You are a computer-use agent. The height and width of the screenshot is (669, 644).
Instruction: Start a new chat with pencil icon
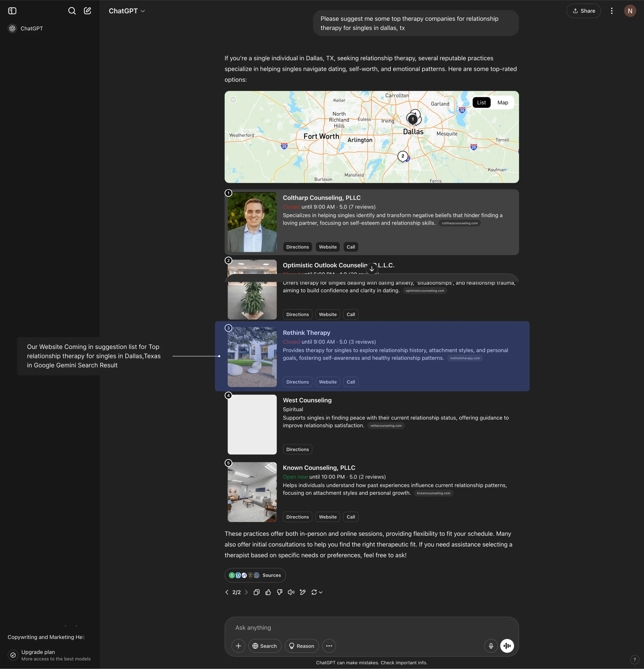point(88,11)
